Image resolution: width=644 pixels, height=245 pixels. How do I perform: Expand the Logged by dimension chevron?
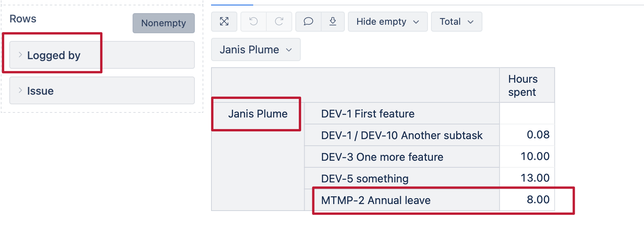[x=20, y=55]
